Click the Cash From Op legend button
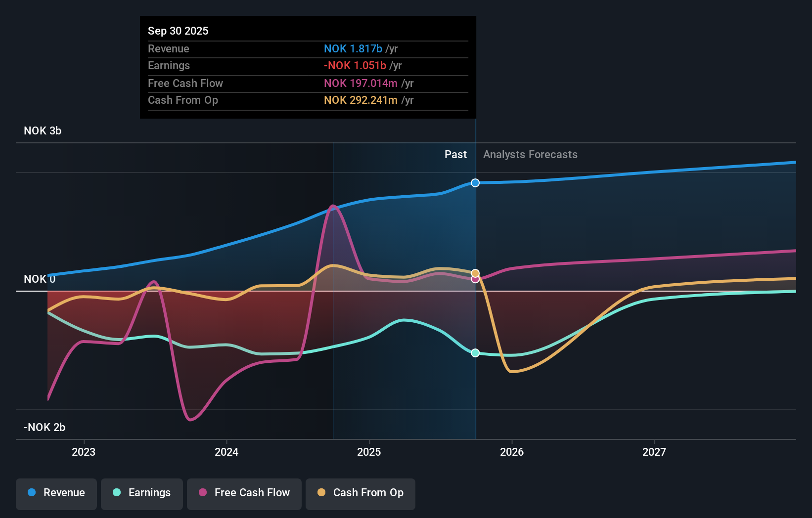Viewport: 812px width, 518px height. click(x=360, y=494)
